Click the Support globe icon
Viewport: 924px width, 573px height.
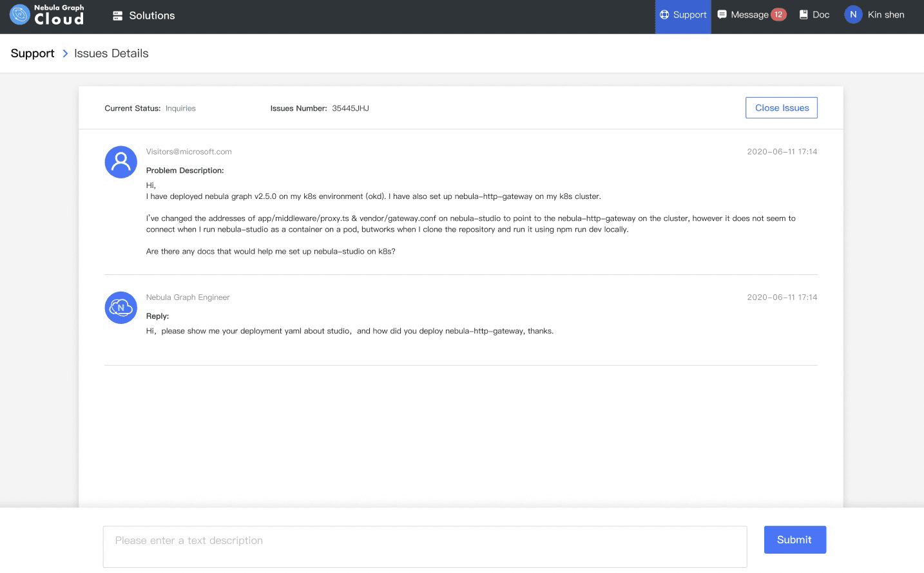(x=664, y=14)
